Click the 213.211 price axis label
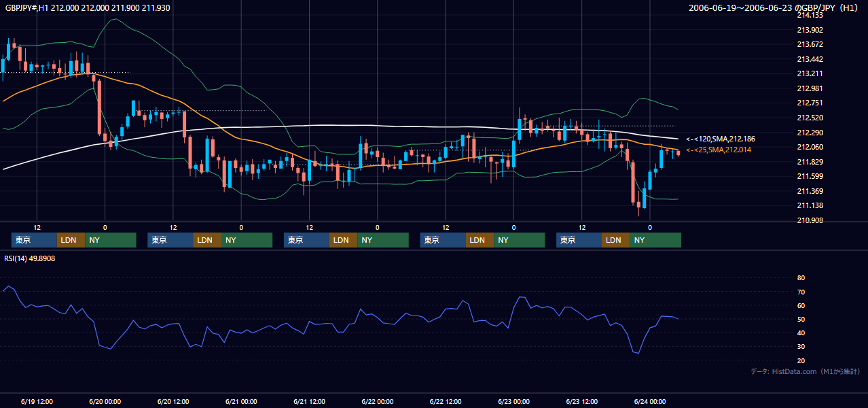The image size is (868, 408). tap(810, 73)
